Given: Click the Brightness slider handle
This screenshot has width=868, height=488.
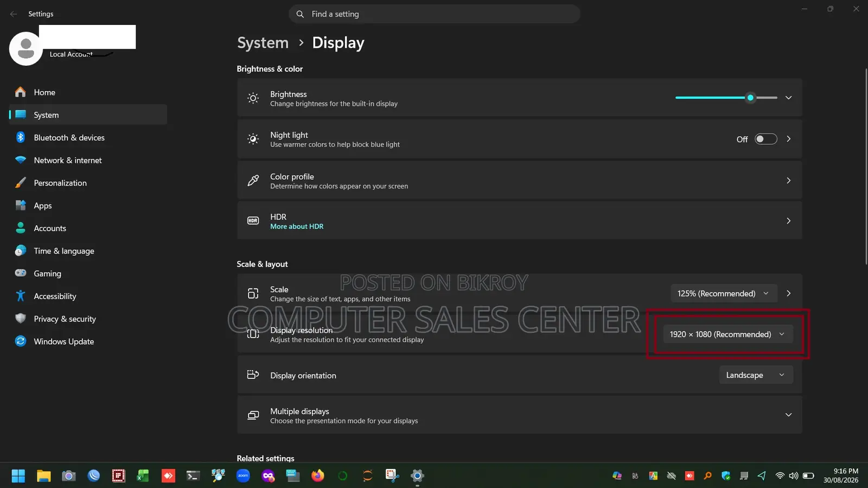Looking at the screenshot, I should pyautogui.click(x=750, y=98).
